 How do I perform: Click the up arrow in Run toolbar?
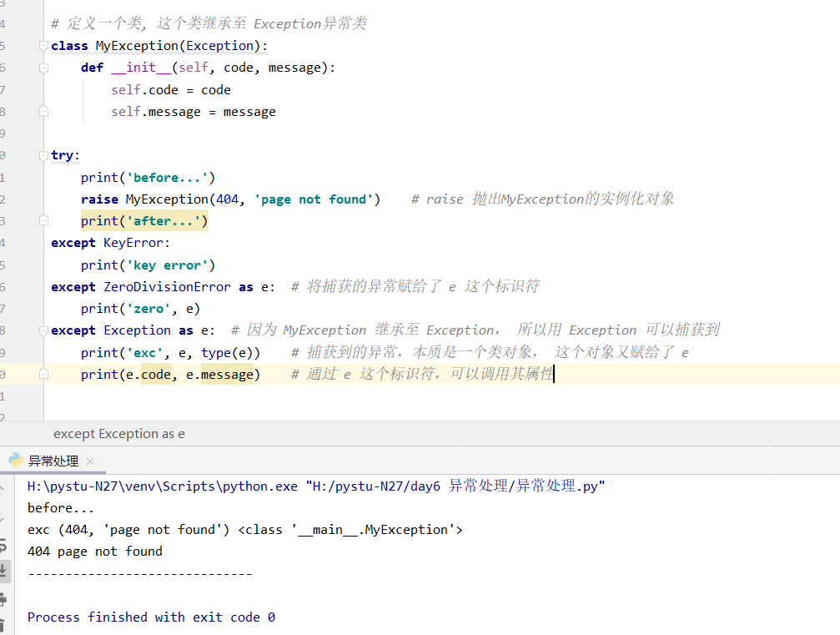3,491
